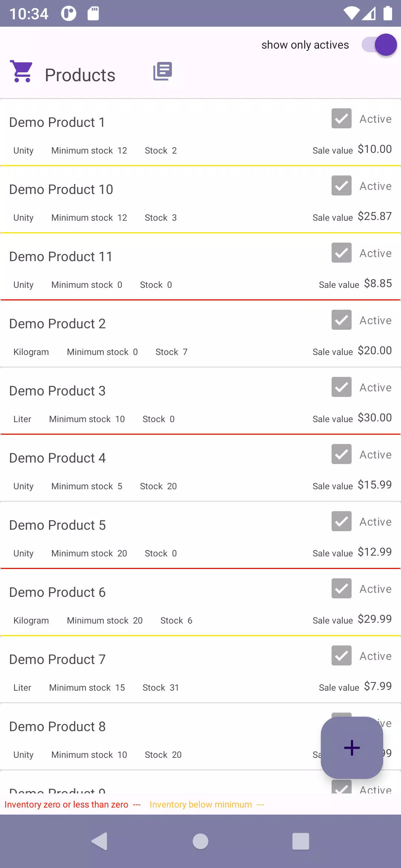This screenshot has width=401, height=868.
Task: Toggle the show only actives switch
Action: [x=379, y=45]
